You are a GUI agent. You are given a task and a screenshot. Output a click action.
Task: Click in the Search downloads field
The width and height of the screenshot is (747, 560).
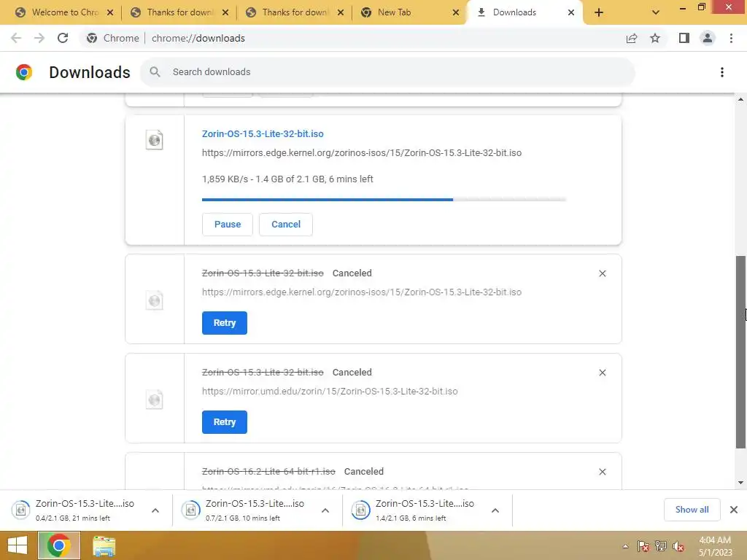pos(387,72)
